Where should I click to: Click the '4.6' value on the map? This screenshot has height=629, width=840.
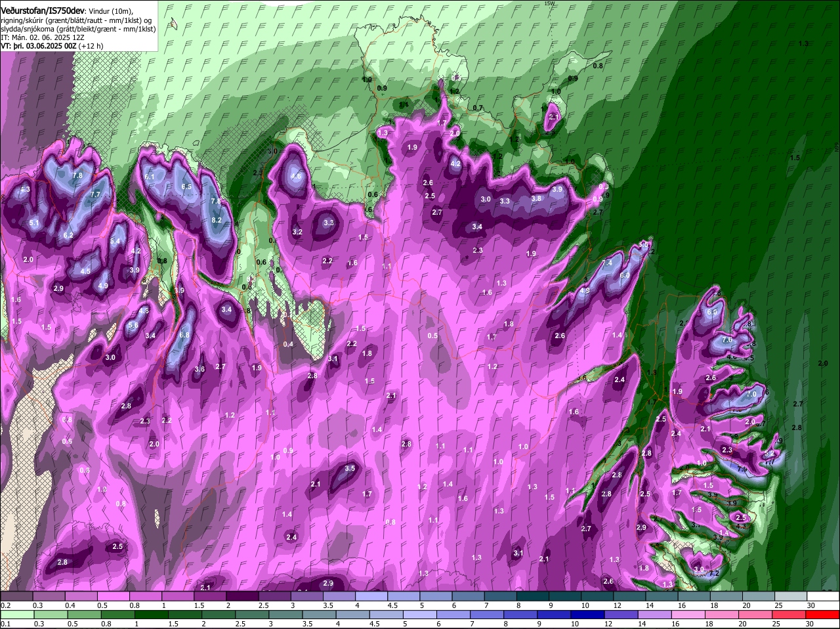click(x=296, y=176)
